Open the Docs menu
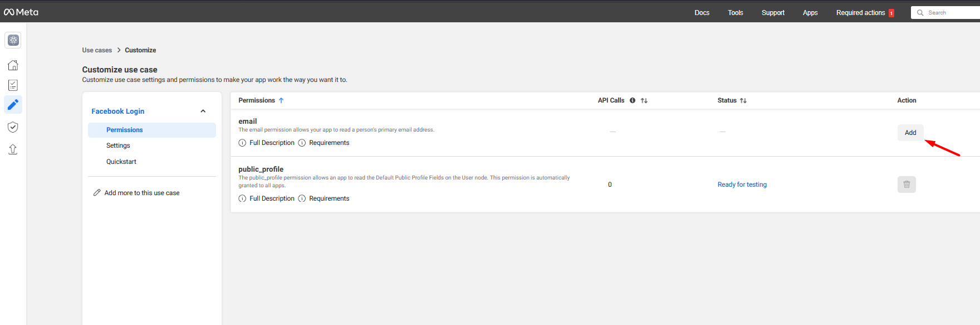 702,13
